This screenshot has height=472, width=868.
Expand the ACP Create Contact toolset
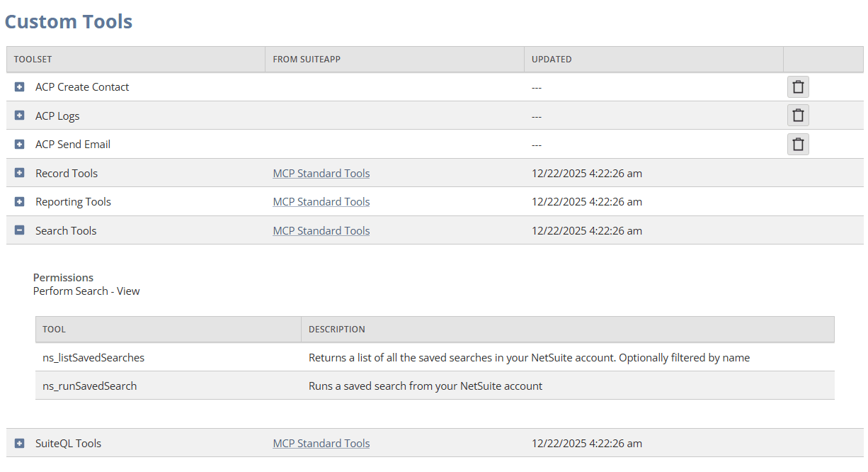19,86
